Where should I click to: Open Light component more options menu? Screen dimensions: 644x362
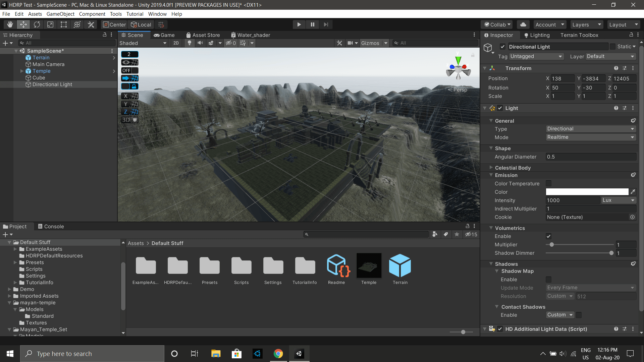(633, 108)
